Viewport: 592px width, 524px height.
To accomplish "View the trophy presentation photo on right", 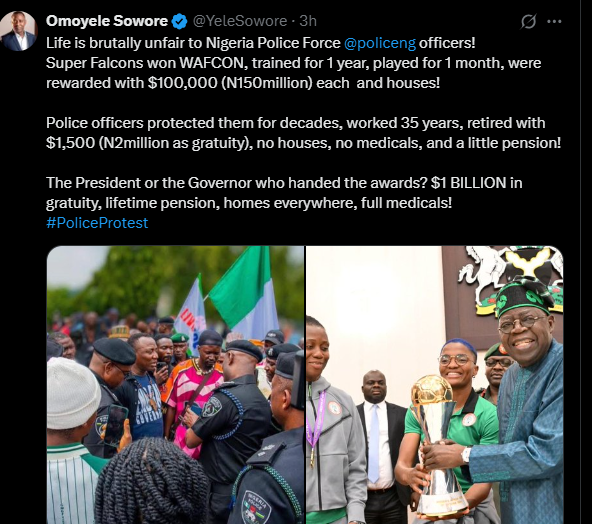I will coord(435,385).
